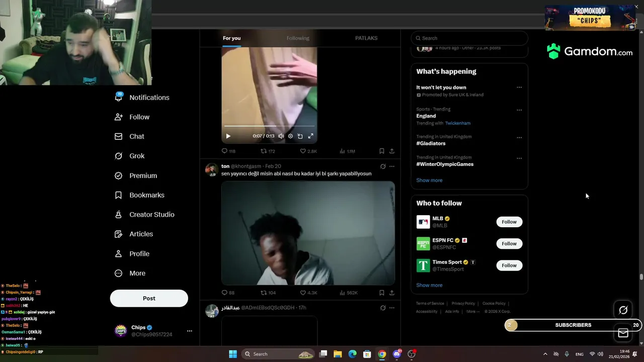Open options for the #Gladiators trend

[519, 138]
